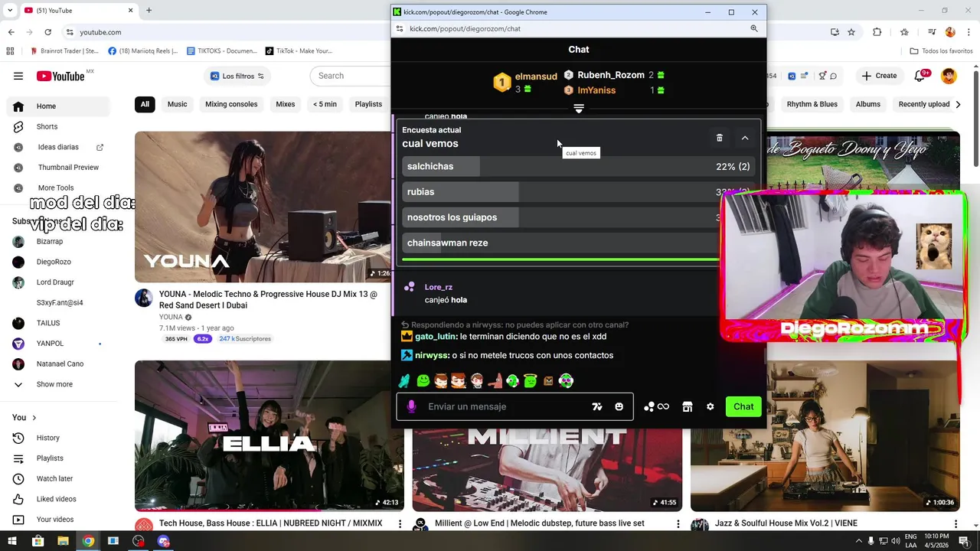Open translate icon in chat message box
The width and height of the screenshot is (980, 551).
(x=597, y=406)
